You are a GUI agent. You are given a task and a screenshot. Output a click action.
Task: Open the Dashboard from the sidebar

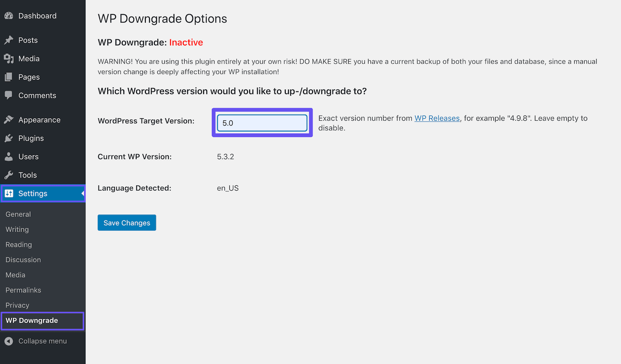pyautogui.click(x=9, y=15)
